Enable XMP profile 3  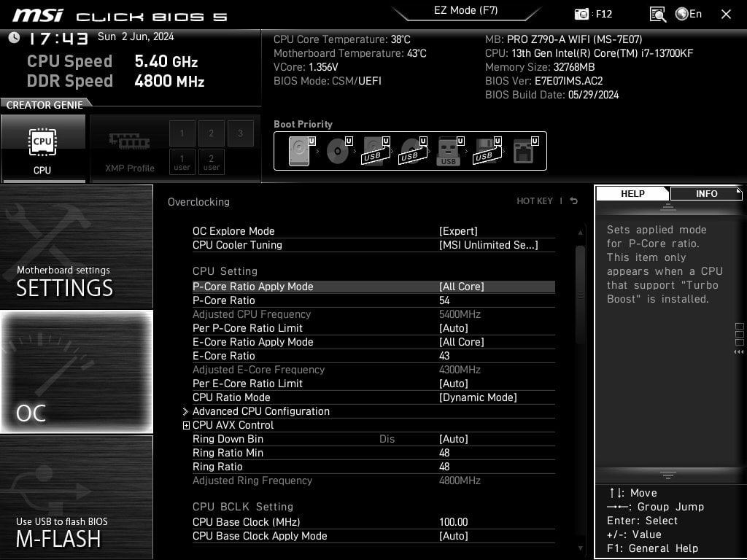coord(240,133)
